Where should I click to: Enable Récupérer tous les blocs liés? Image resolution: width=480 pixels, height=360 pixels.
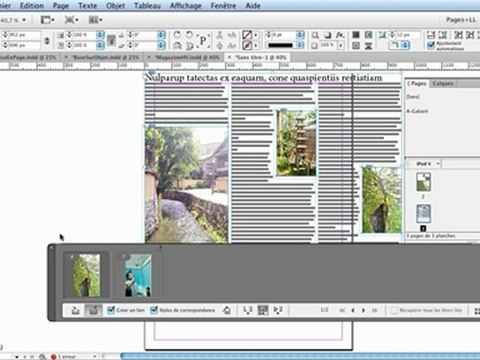pos(394,310)
